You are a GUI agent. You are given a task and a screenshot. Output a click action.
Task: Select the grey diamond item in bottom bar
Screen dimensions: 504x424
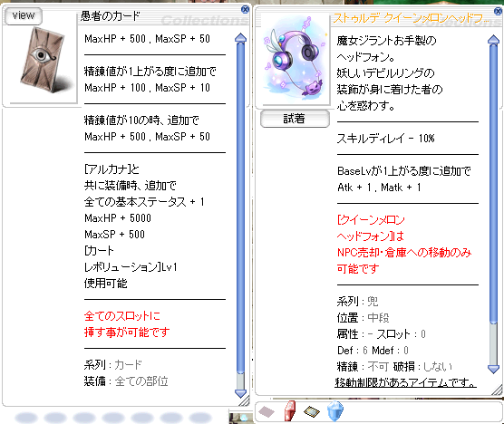tap(267, 411)
